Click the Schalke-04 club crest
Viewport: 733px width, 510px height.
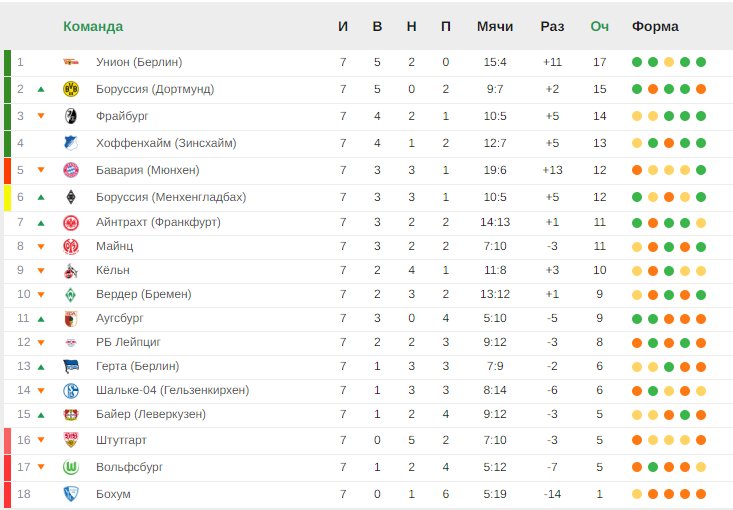click(70, 390)
